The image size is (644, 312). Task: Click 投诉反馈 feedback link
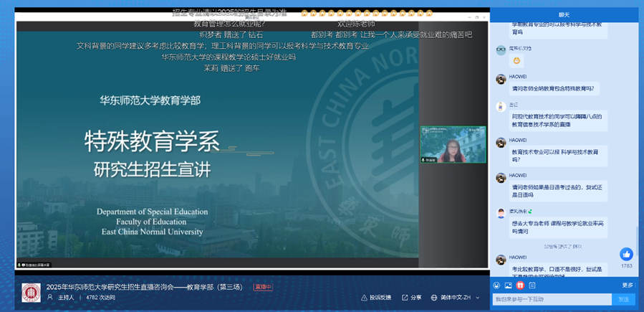[x=380, y=298]
